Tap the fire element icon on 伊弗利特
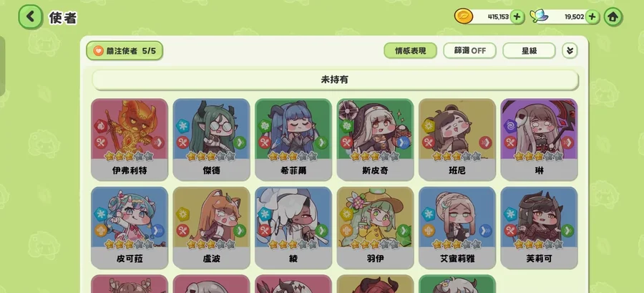The image size is (644, 293). click(x=101, y=126)
